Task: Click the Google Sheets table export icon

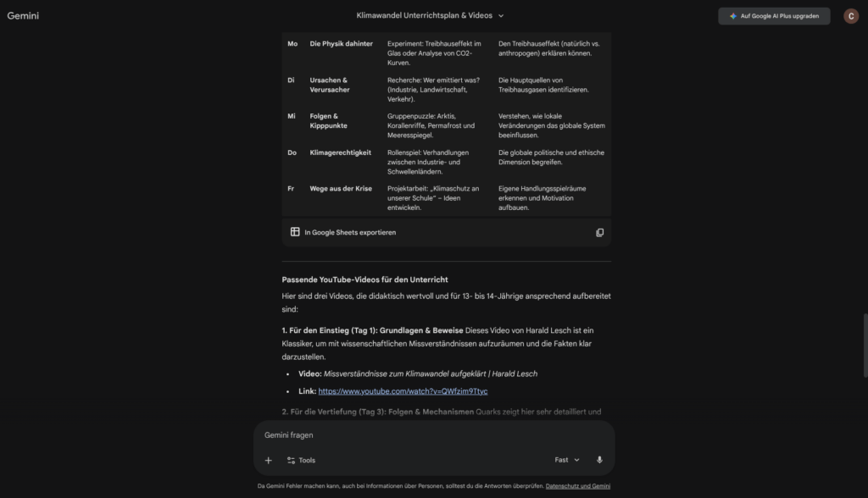Action: coord(295,232)
